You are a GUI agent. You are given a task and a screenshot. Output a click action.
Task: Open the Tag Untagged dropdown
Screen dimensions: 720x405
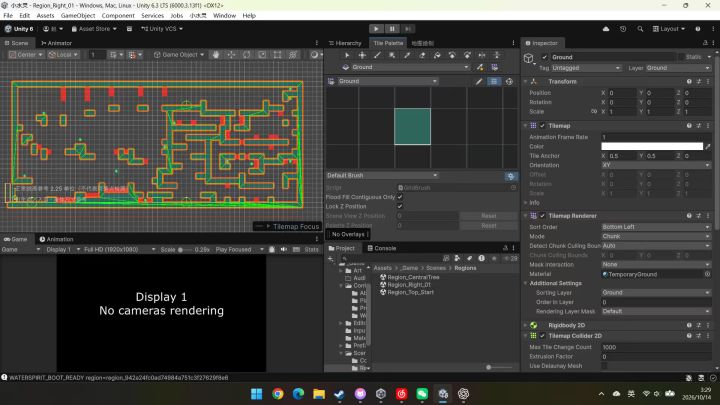(586, 68)
